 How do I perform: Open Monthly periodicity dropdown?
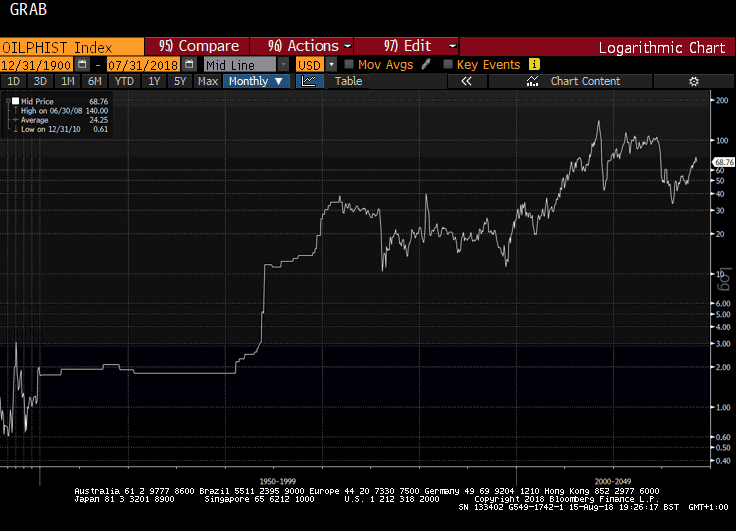tap(256, 81)
